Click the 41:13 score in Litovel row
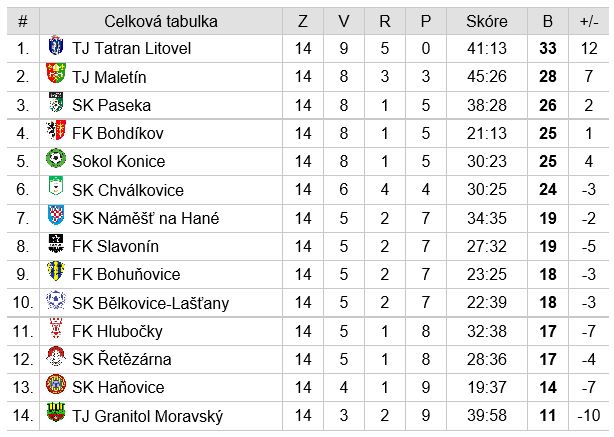The width and height of the screenshot is (614, 437). pyautogui.click(x=487, y=49)
